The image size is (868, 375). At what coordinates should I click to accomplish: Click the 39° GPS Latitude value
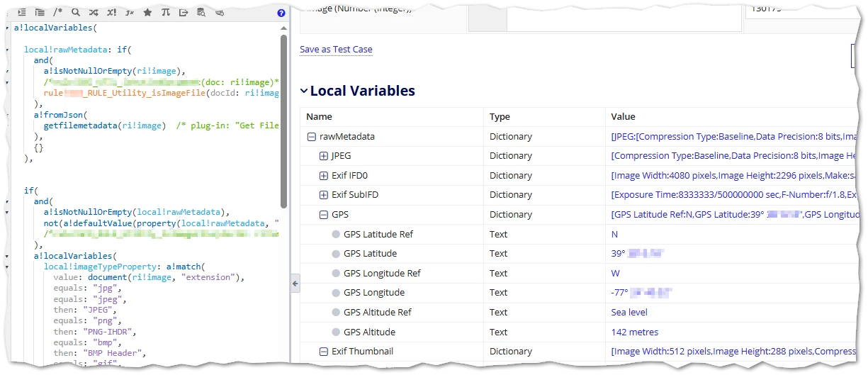tap(637, 253)
